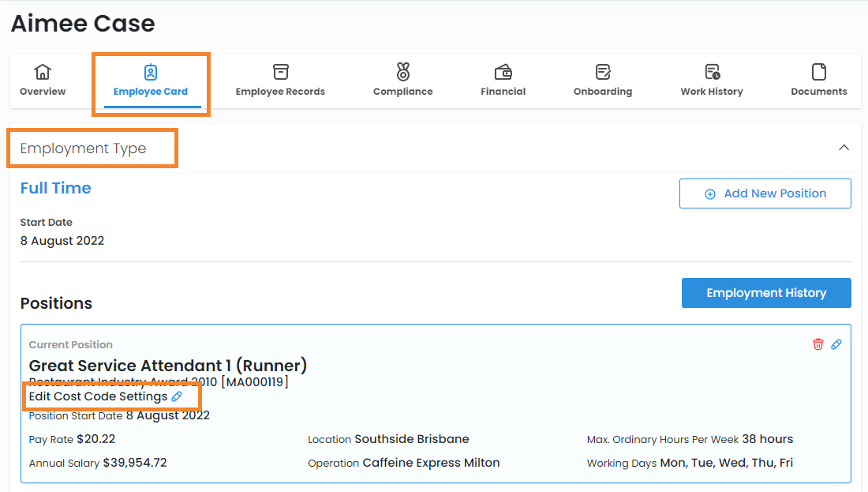
Task: Click the Employee Records archive box icon
Action: (x=280, y=72)
